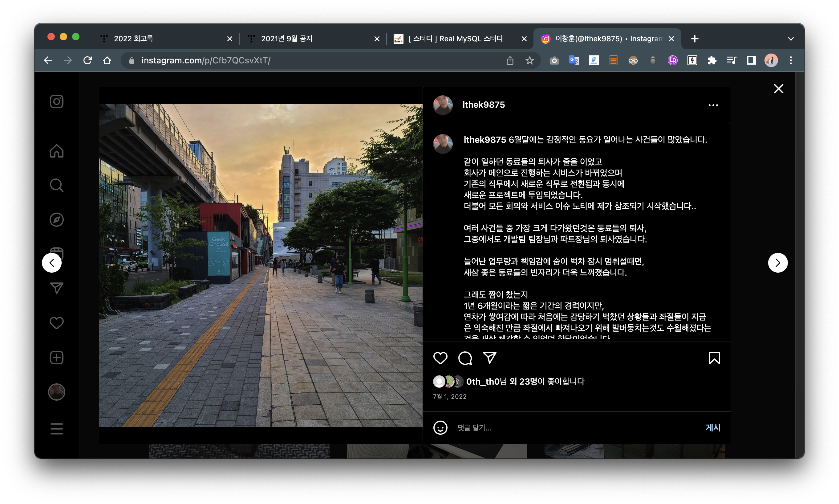This screenshot has width=839, height=504.
Task: Click the comment input field
Action: 574,428
